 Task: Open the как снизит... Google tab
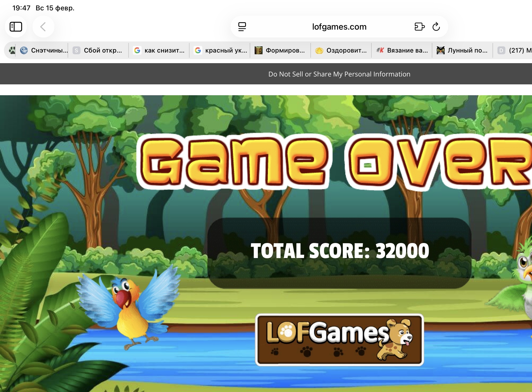159,50
